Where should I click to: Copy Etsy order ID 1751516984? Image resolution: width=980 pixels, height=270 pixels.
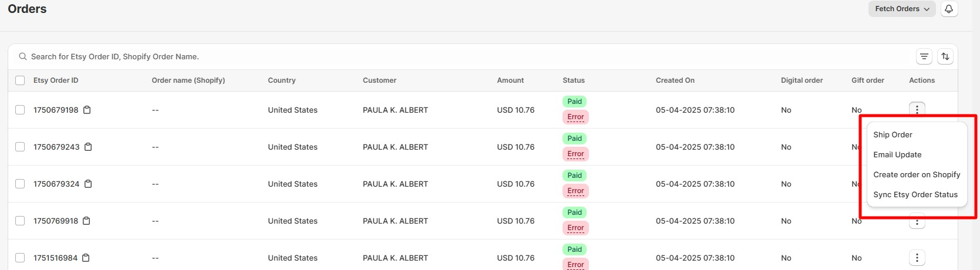[86, 258]
